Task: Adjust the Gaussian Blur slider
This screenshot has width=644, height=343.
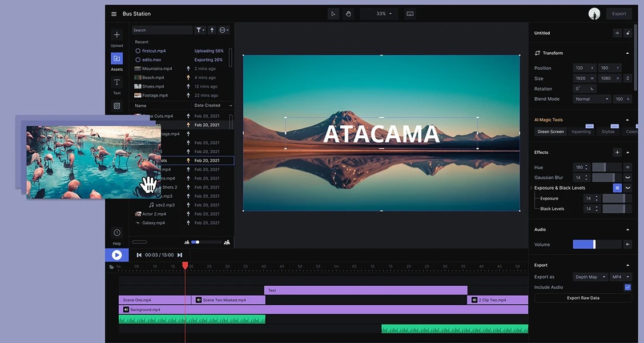Action: coord(607,178)
